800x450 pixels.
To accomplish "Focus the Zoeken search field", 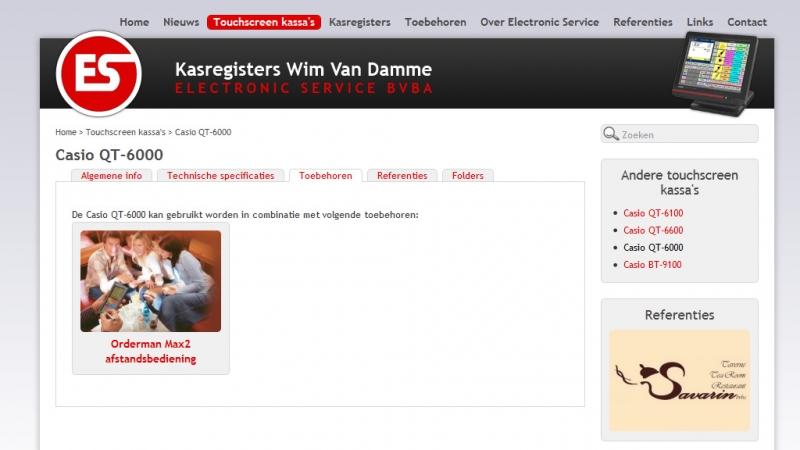I will pos(680,134).
